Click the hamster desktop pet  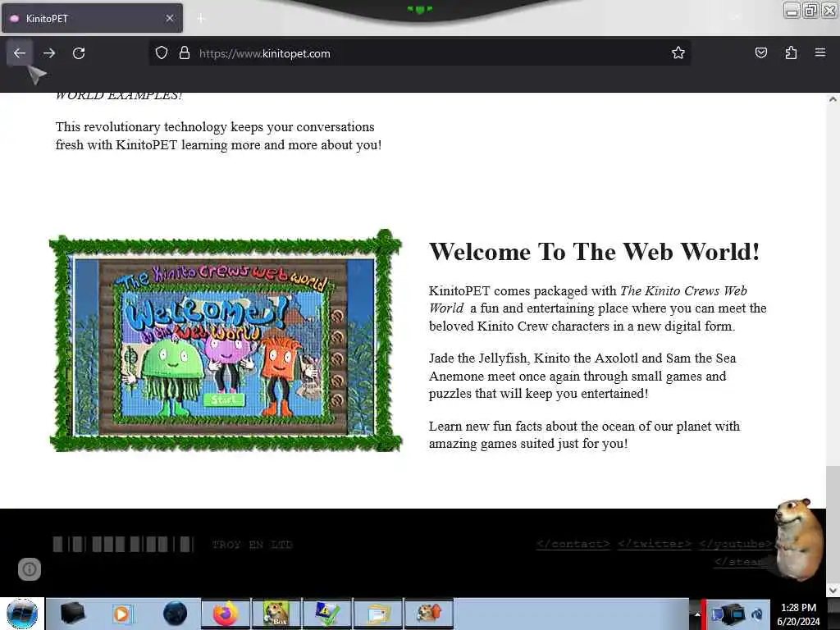(797, 538)
